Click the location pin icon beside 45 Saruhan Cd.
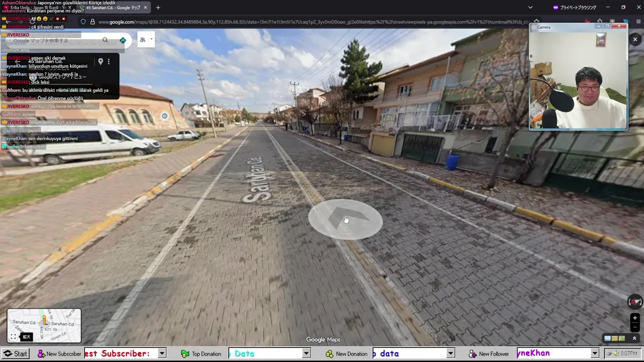 (101, 61)
